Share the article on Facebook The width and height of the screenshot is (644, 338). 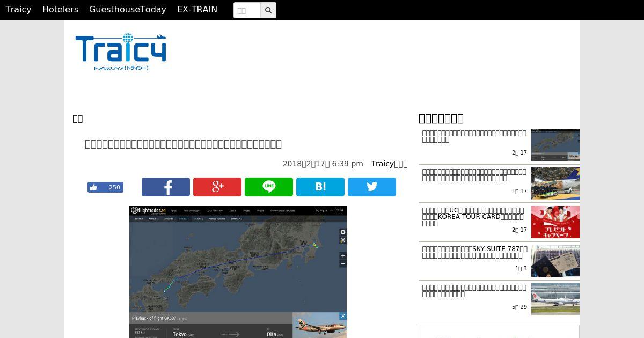166,187
